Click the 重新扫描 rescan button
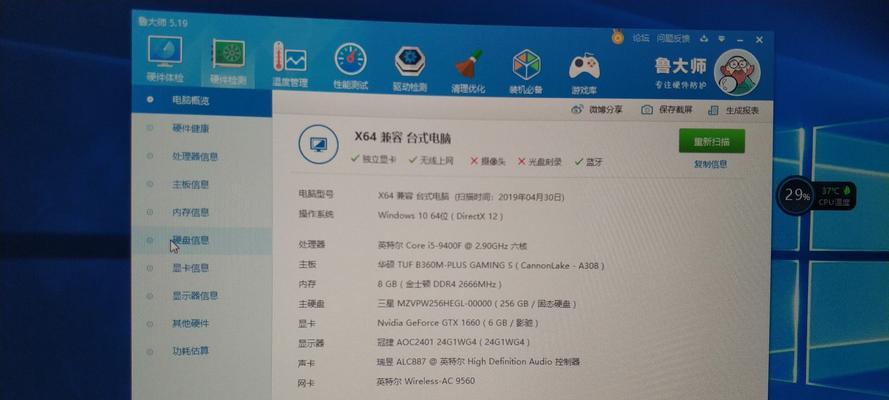The width and height of the screenshot is (889, 400). [x=712, y=141]
